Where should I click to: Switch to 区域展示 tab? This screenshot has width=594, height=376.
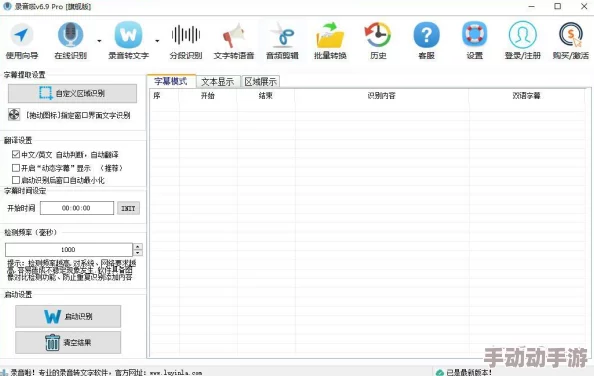pos(261,82)
